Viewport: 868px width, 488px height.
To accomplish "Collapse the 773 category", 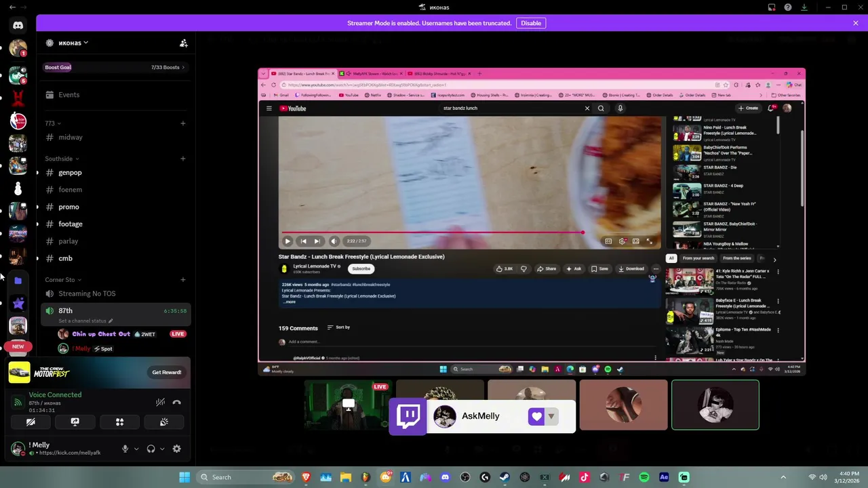I will click(53, 123).
